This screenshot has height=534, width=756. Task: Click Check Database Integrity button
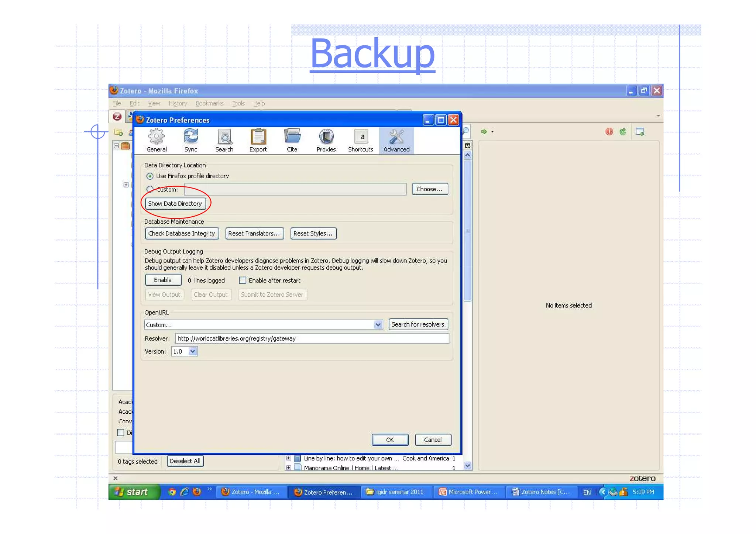182,234
